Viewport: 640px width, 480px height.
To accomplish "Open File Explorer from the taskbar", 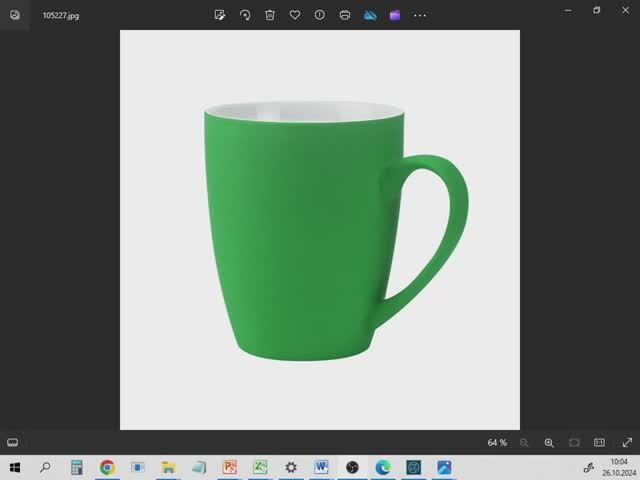I will pos(168,467).
